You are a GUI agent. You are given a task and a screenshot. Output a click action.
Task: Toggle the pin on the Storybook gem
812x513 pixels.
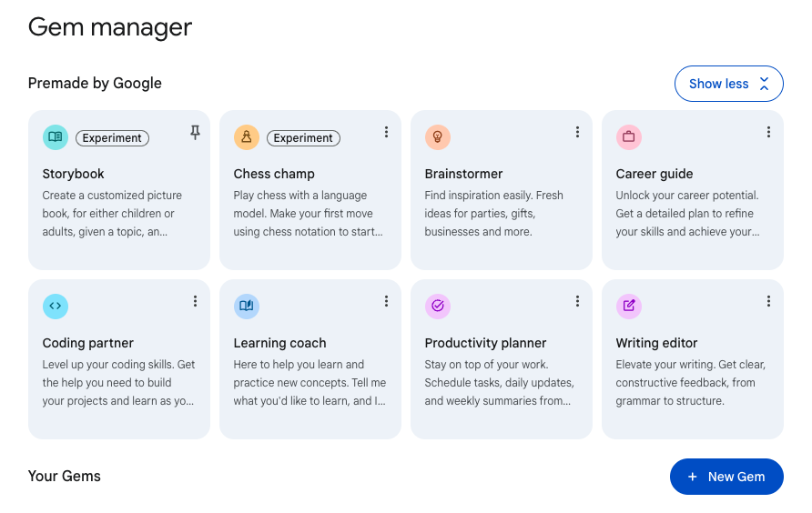coord(195,133)
